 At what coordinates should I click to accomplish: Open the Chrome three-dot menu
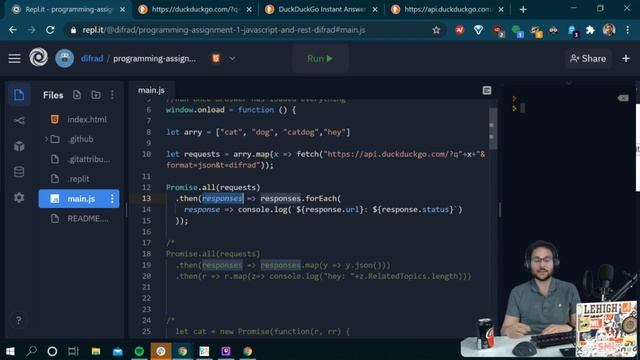628,30
